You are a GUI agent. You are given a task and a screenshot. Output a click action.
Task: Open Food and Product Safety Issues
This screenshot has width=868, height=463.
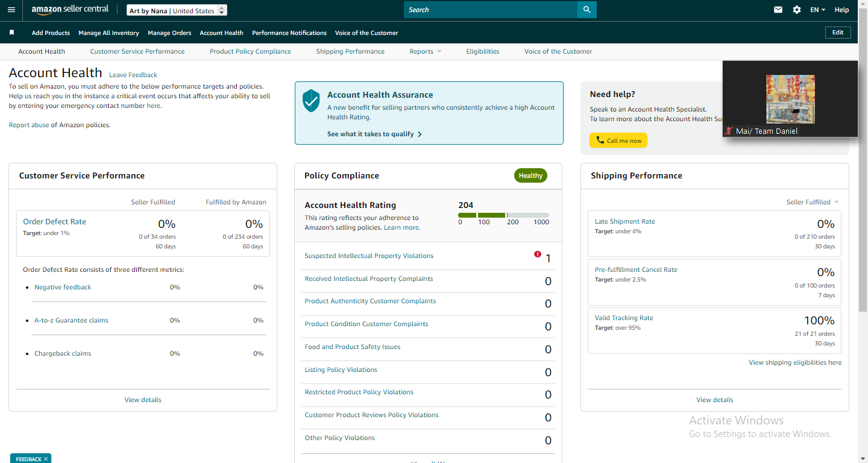[353, 347]
